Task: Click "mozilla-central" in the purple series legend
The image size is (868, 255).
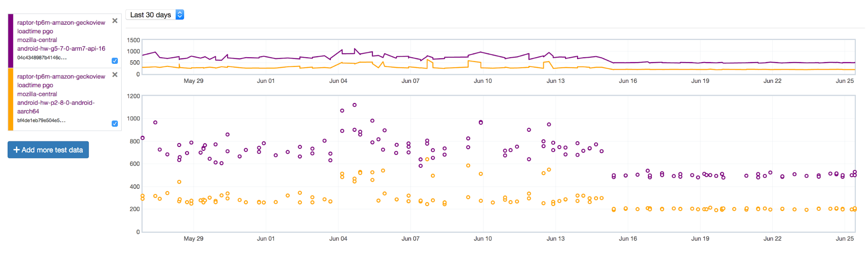Action: tap(37, 40)
